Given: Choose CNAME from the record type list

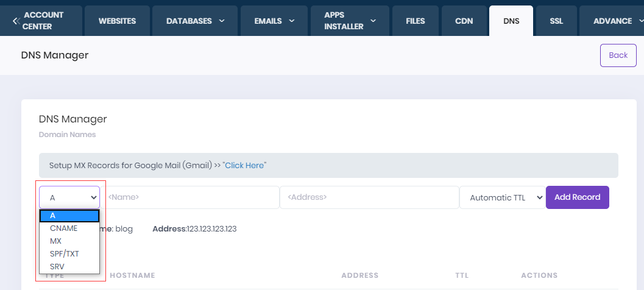Looking at the screenshot, I should (63, 228).
